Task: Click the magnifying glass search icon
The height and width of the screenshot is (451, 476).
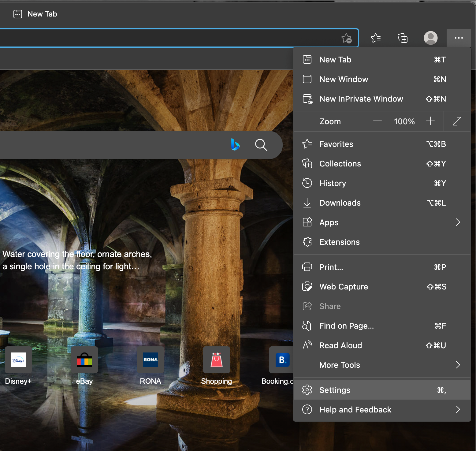Action: [x=261, y=145]
